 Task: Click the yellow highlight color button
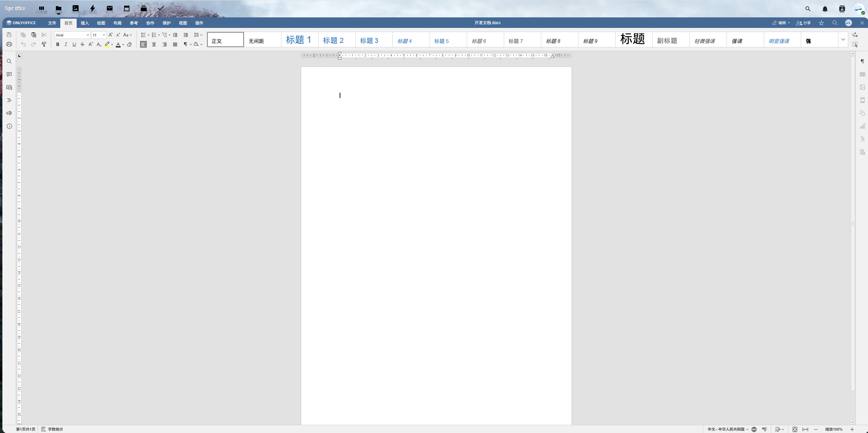[x=107, y=45]
